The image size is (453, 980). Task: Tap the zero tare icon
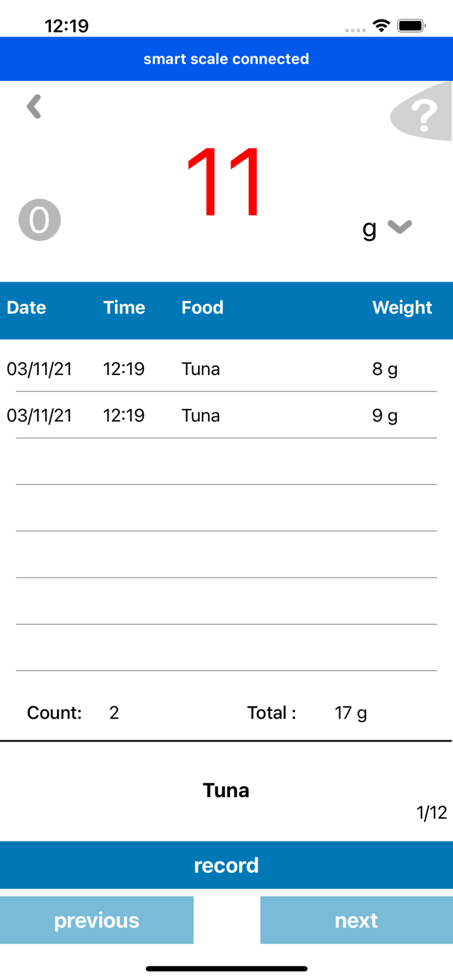tap(39, 220)
